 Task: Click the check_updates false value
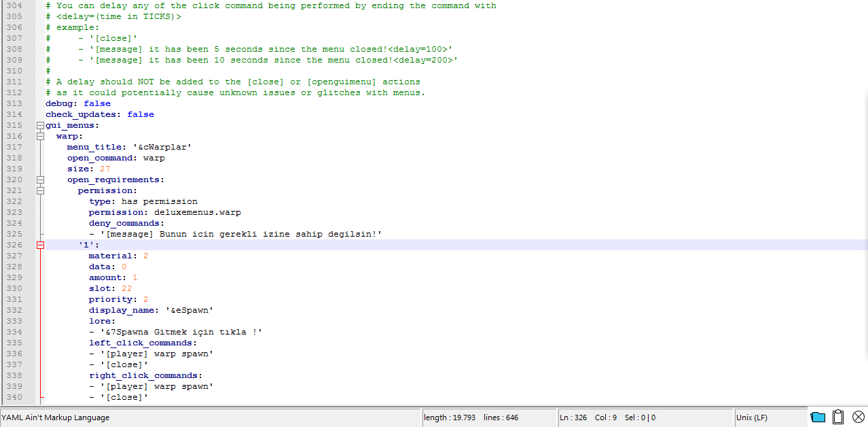(x=141, y=114)
